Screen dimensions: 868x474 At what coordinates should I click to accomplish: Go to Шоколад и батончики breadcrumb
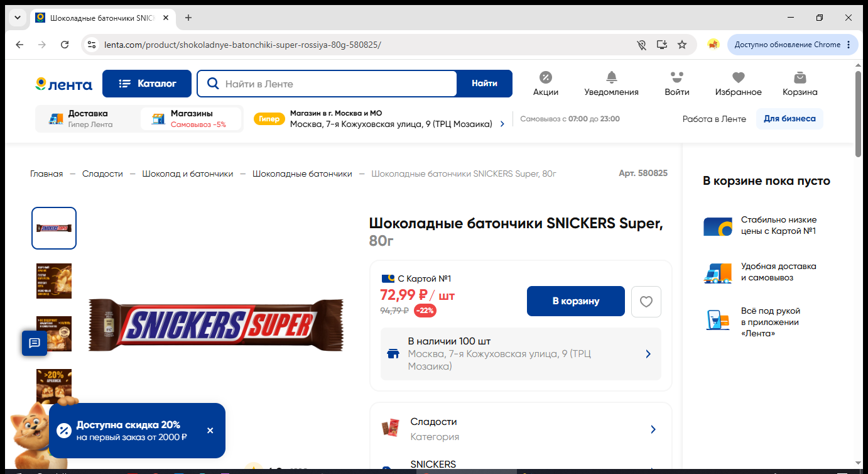[187, 174]
